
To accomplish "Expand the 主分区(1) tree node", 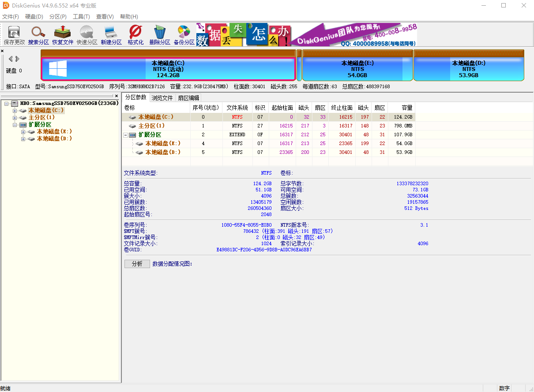I will tap(15, 117).
